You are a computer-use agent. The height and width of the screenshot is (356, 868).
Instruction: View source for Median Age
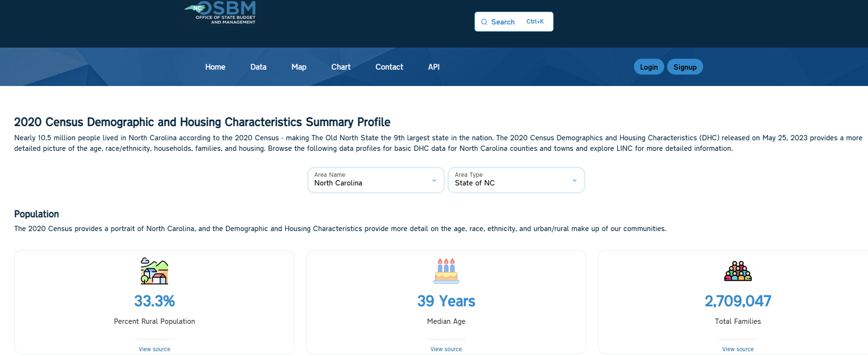coord(446,349)
